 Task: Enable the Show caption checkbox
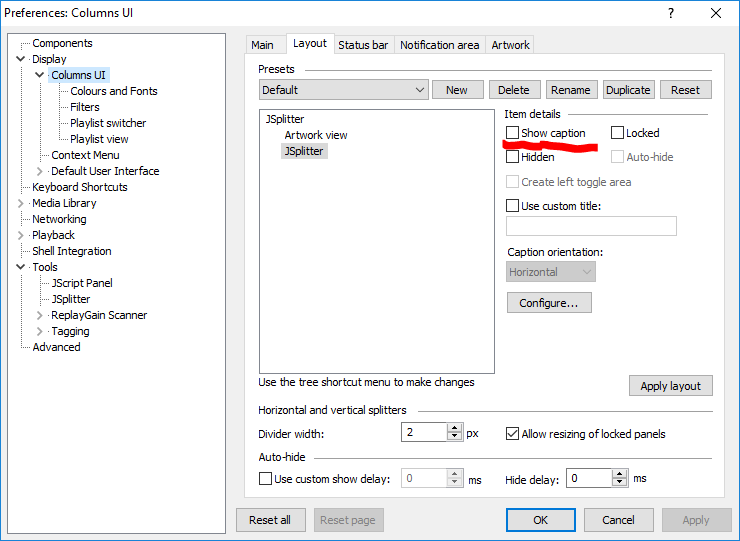[513, 133]
